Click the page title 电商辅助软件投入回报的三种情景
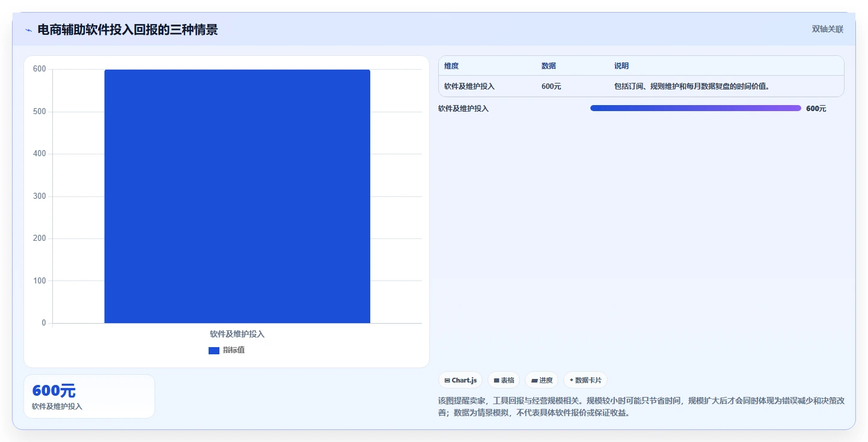 127,29
